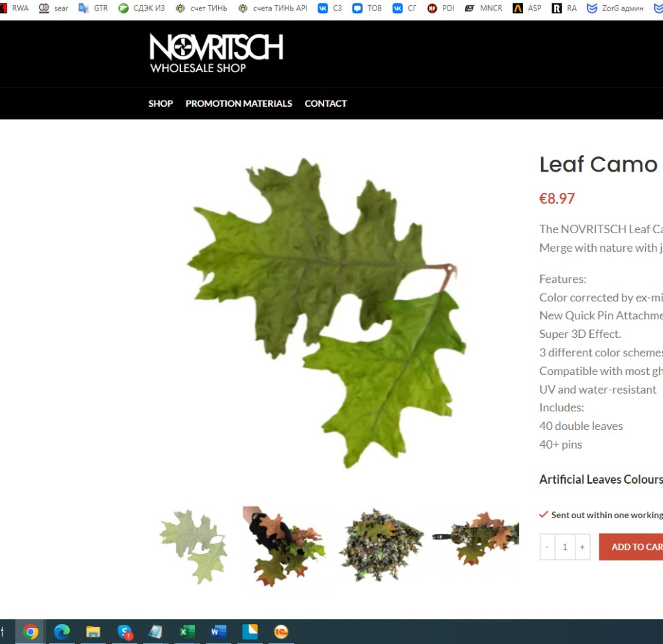Switch to Chrome in the taskbar
The image size is (663, 644).
pos(30,632)
